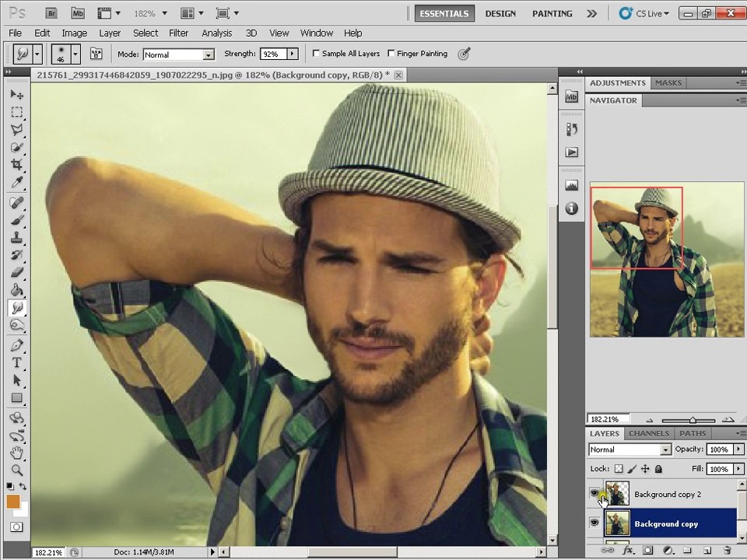Viewport: 747px width, 560px height.
Task: Pick the Eyedropper tool
Action: pyautogui.click(x=16, y=182)
